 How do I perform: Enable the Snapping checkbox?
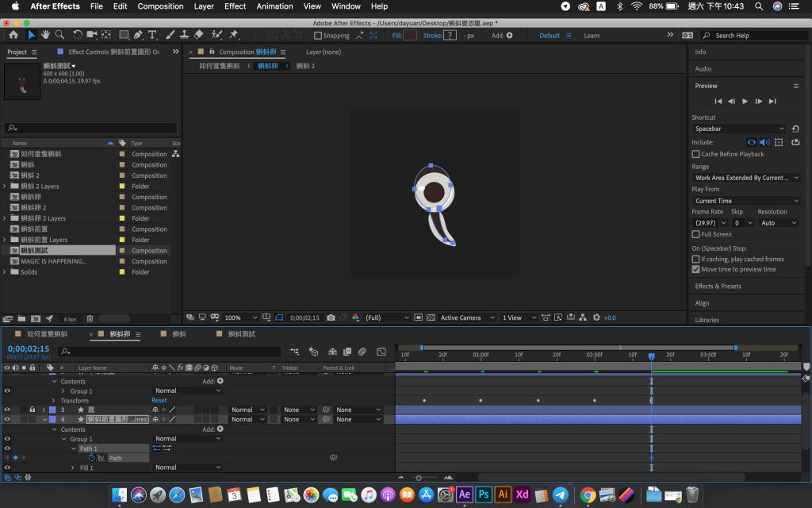click(318, 36)
